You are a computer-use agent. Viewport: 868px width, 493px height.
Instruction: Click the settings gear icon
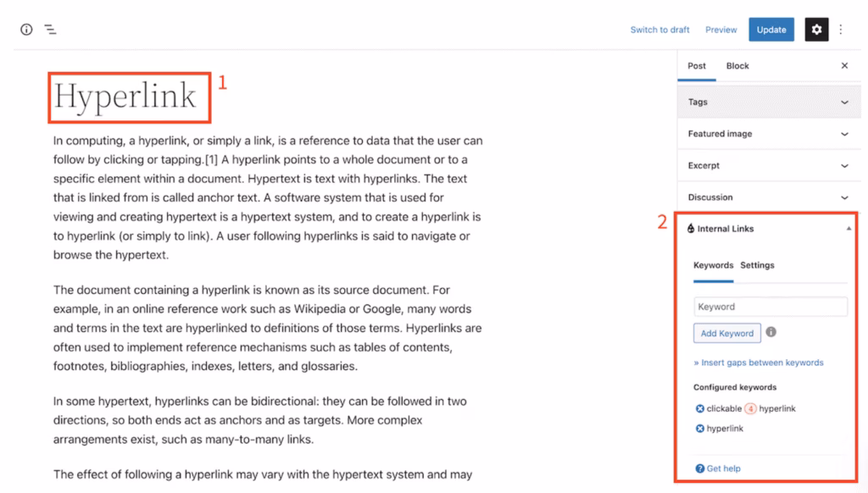click(815, 29)
